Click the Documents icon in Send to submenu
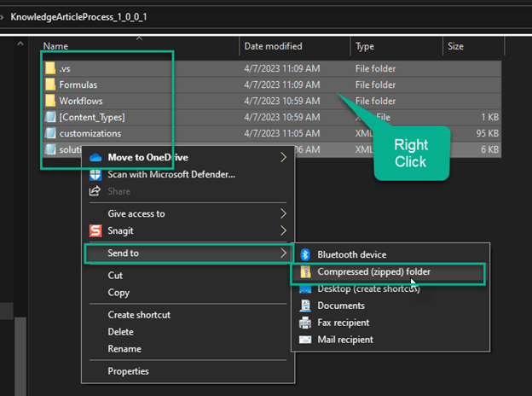Viewport: 532px width, 396px height. pos(305,306)
